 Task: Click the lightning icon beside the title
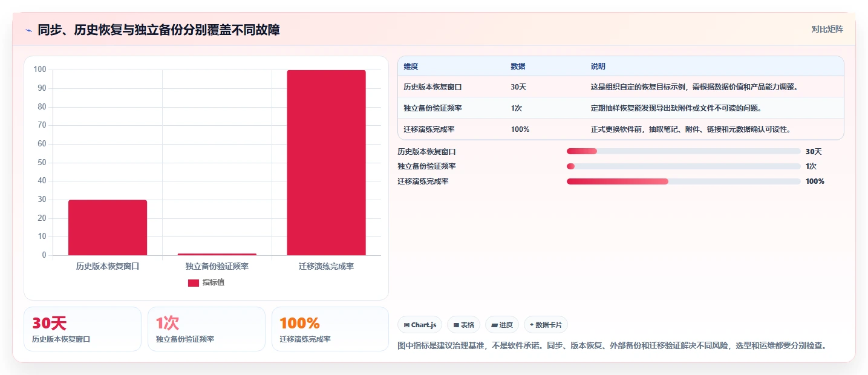pos(29,30)
